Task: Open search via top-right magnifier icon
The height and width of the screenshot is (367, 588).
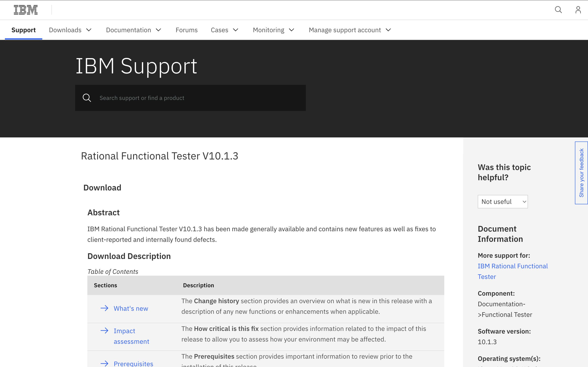Action: 558,10
